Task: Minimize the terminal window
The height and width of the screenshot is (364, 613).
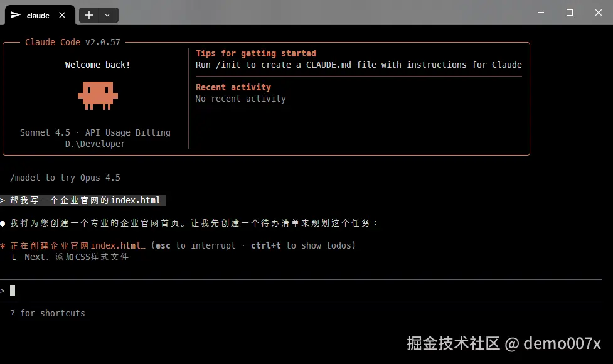Action: 541,13
